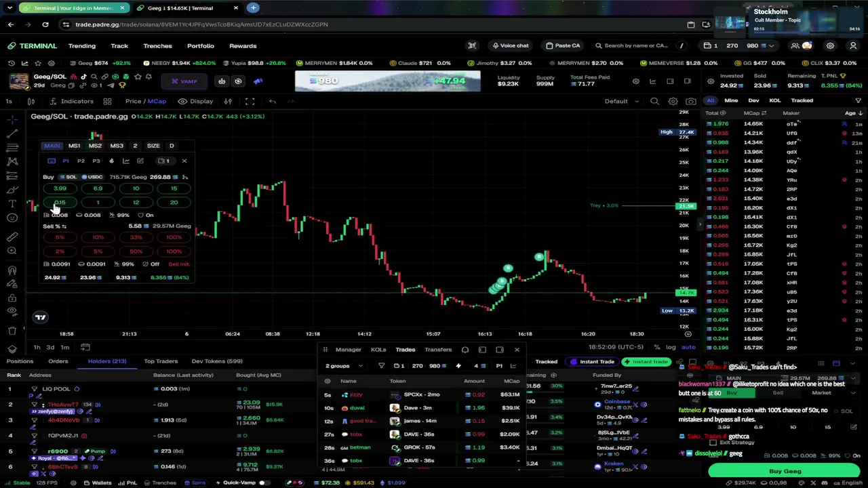This screenshot has height=488, width=868.
Task: Click the Paste CA button
Action: [x=563, y=46]
